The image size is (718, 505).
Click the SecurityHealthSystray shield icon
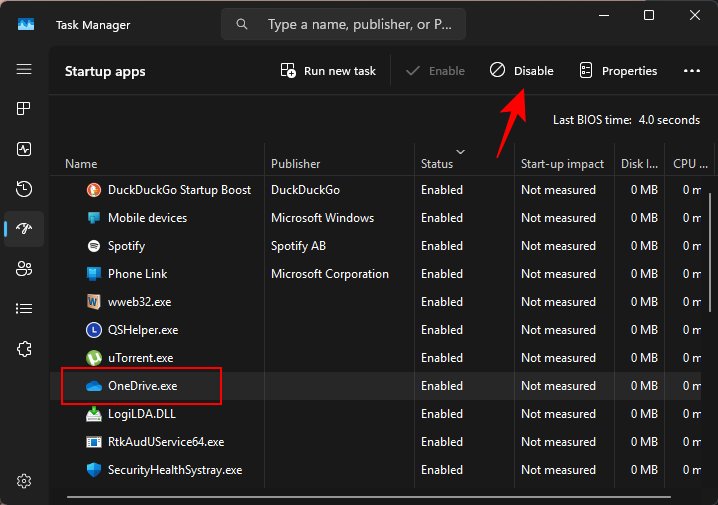(94, 470)
